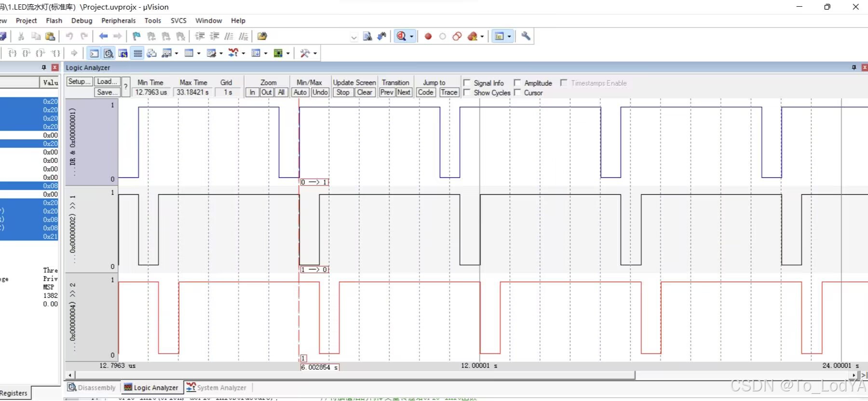Open the Flash menu

coord(54,21)
